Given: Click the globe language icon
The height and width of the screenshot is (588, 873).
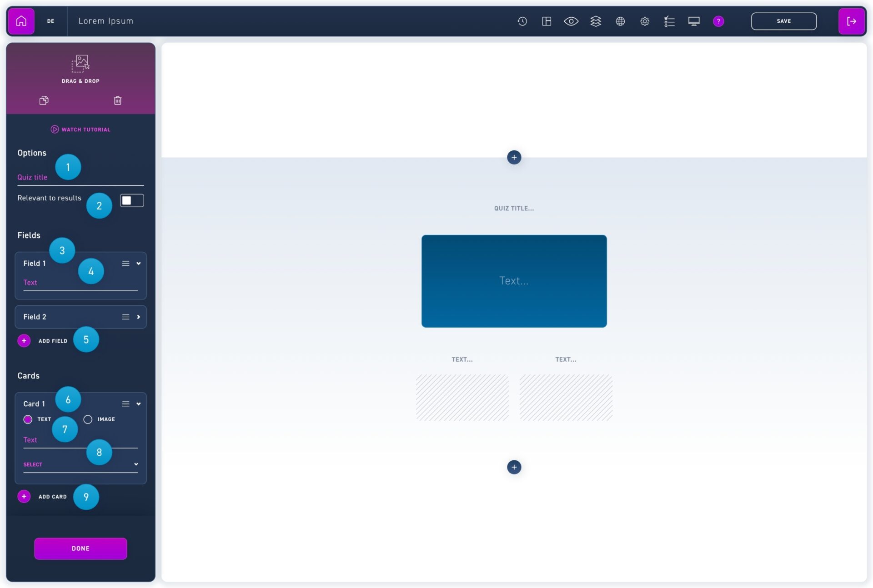Looking at the screenshot, I should [620, 21].
